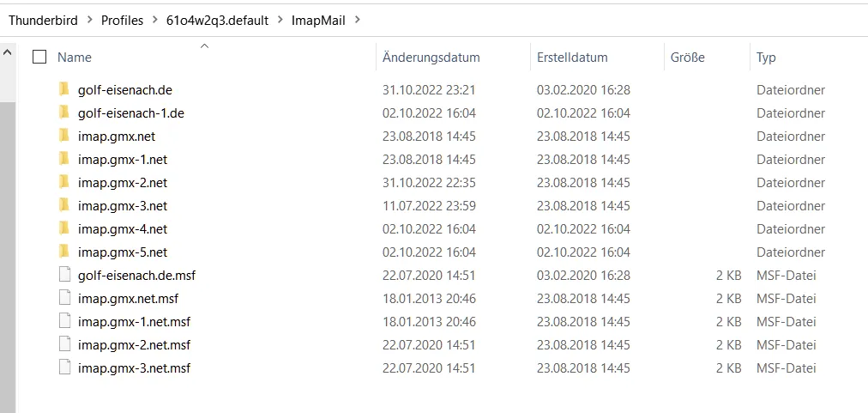Select the imap.gmx.net folder icon
The image size is (868, 413).
64,136
